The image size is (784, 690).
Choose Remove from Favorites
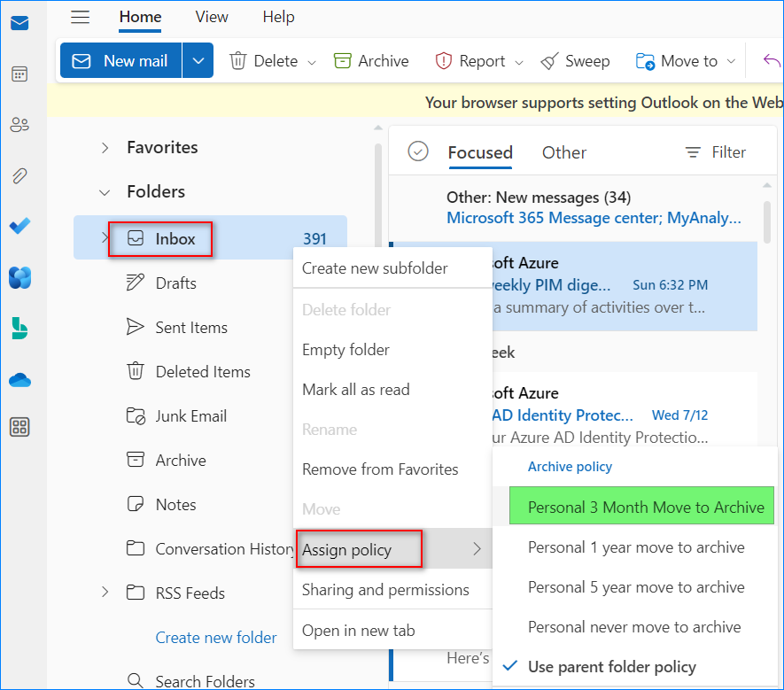(x=392, y=469)
